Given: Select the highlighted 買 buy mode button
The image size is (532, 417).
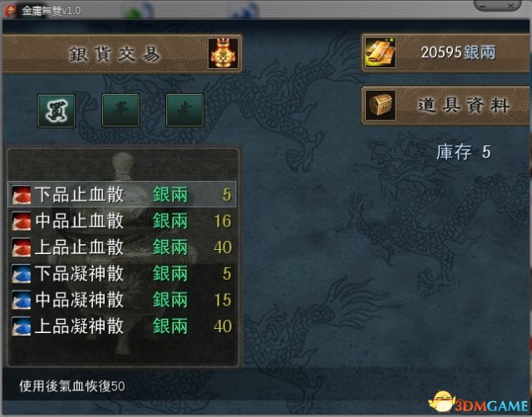Looking at the screenshot, I should click(57, 110).
